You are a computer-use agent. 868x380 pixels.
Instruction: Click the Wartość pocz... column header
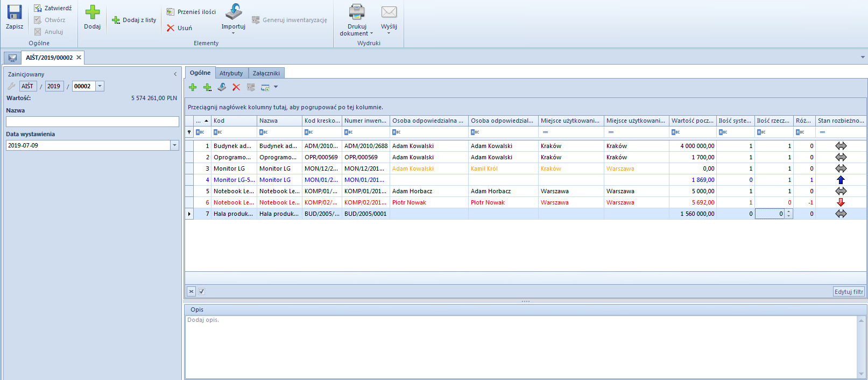click(693, 121)
